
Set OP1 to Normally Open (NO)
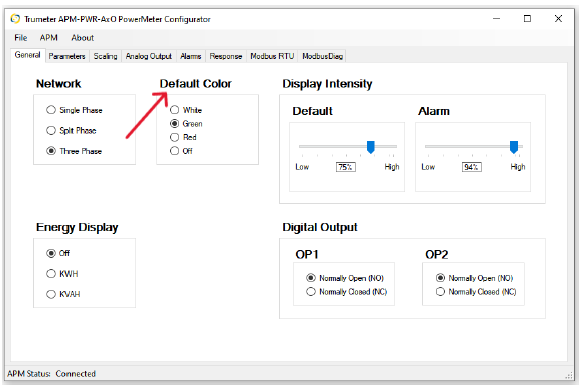coord(345,278)
